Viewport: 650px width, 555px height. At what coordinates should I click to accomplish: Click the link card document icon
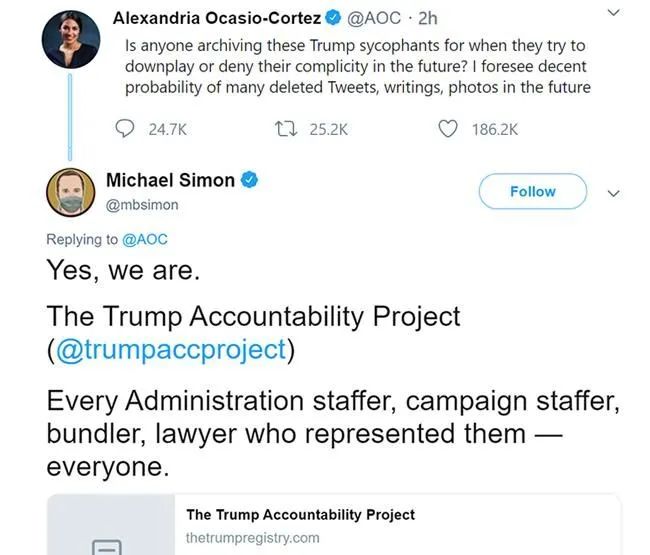107,547
